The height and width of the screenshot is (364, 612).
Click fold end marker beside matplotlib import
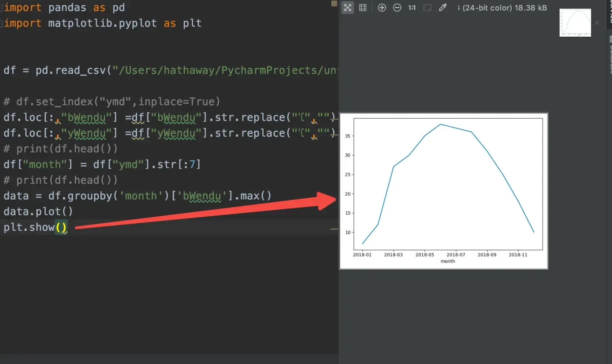coord(2,24)
